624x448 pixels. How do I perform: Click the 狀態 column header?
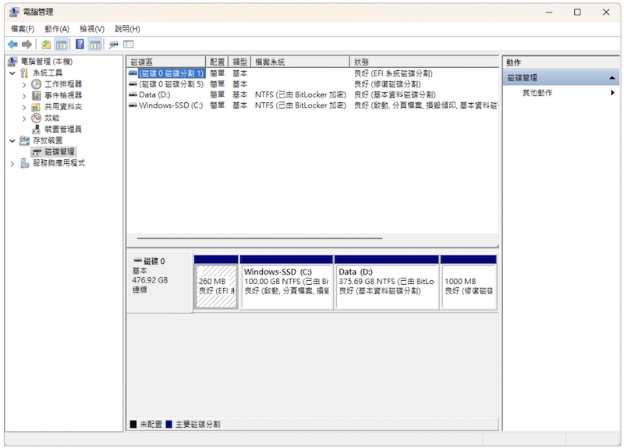(x=362, y=62)
